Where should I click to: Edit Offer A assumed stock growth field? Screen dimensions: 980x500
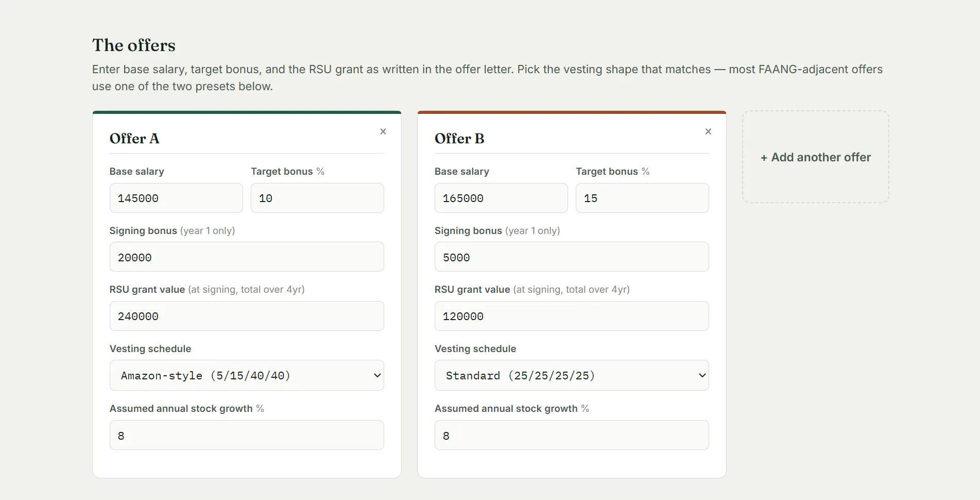tap(247, 435)
